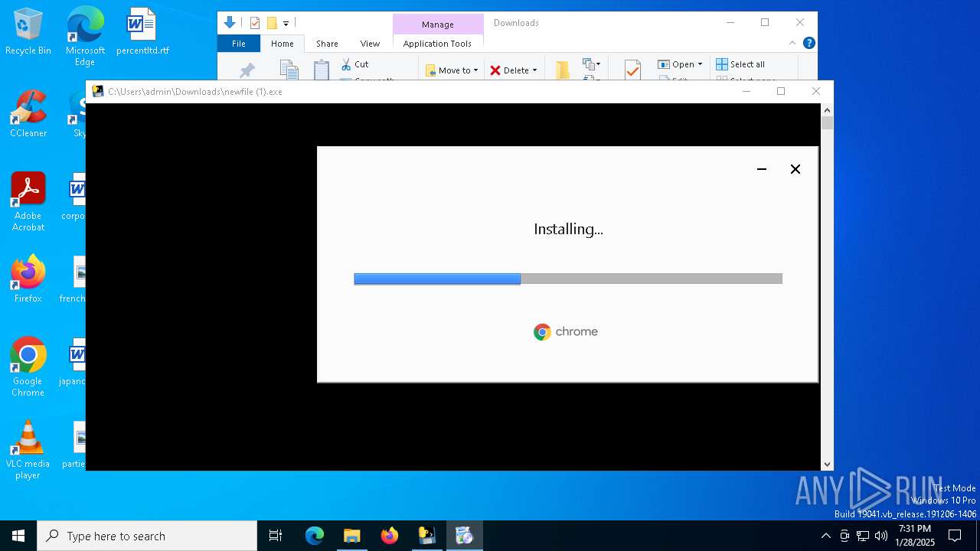Minimize the Chrome installer dialog
The height and width of the screenshot is (551, 980).
(762, 169)
